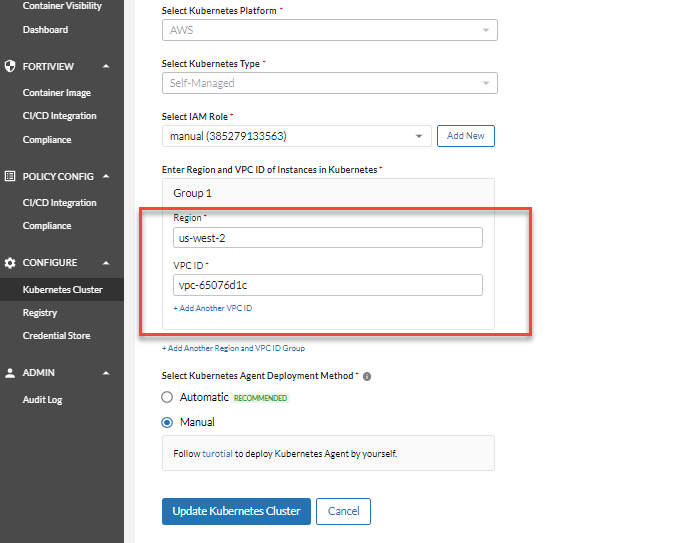Open Kubernetes Cluster in sidebar

coord(63,290)
